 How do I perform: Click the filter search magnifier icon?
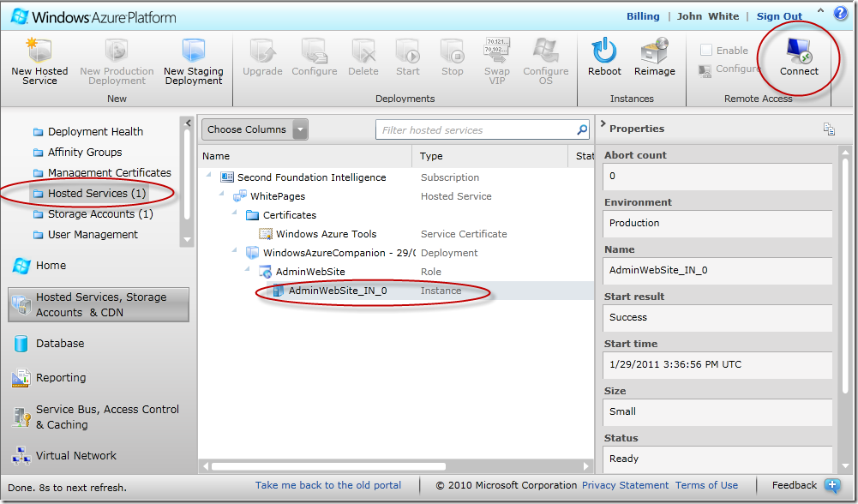tap(582, 129)
